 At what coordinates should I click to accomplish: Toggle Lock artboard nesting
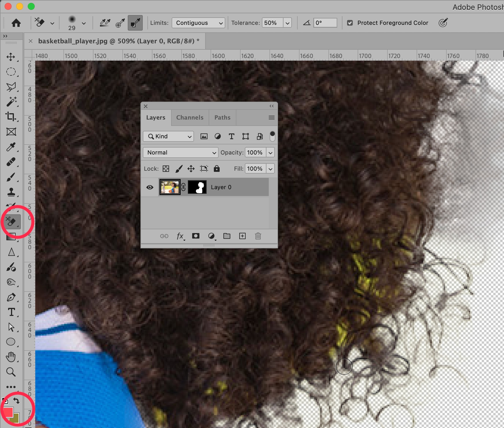(x=204, y=169)
